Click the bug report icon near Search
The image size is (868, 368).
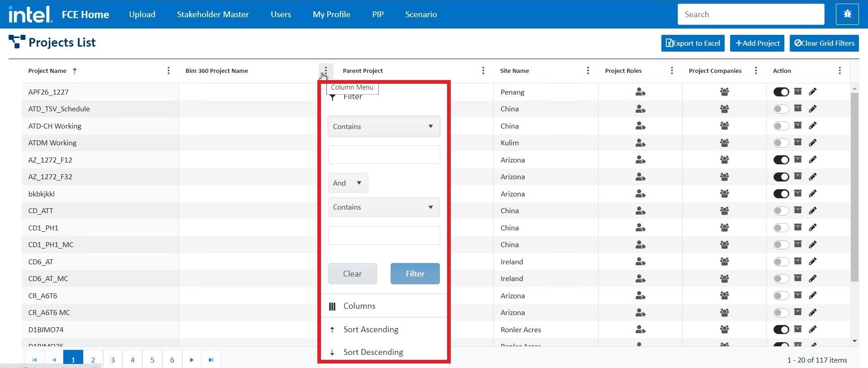847,14
